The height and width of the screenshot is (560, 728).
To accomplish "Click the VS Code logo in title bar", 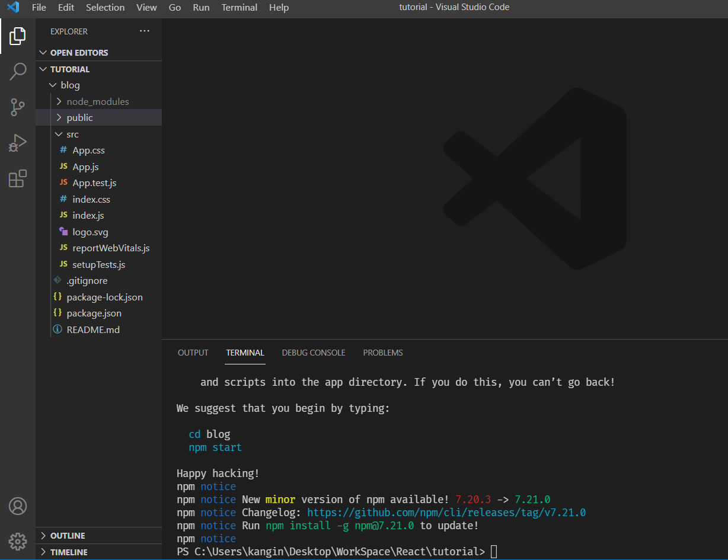I will click(13, 8).
